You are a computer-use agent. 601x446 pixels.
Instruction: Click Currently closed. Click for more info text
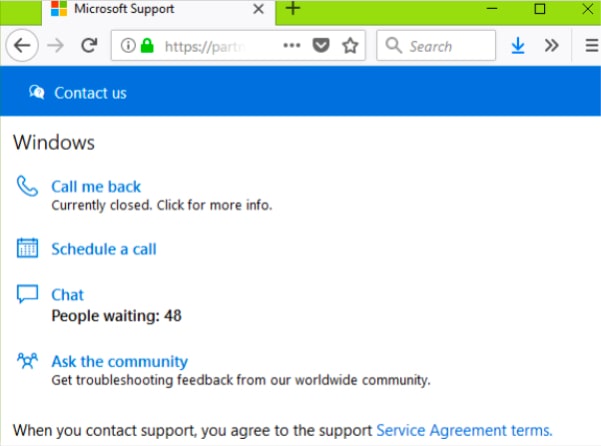[x=162, y=205]
